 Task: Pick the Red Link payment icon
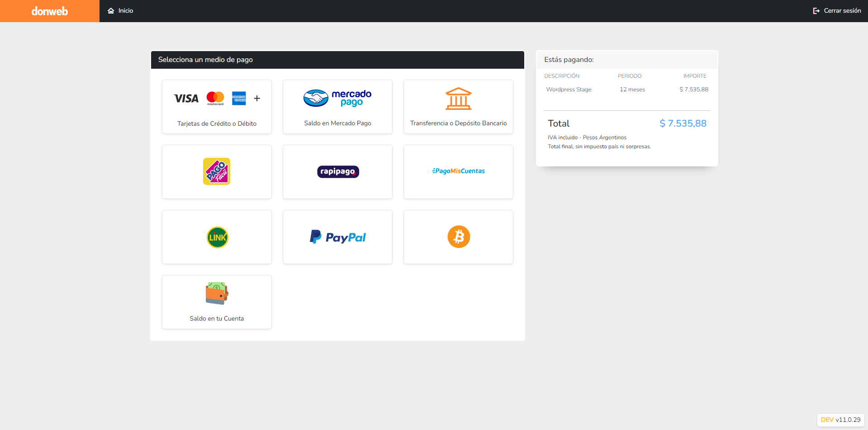click(217, 237)
